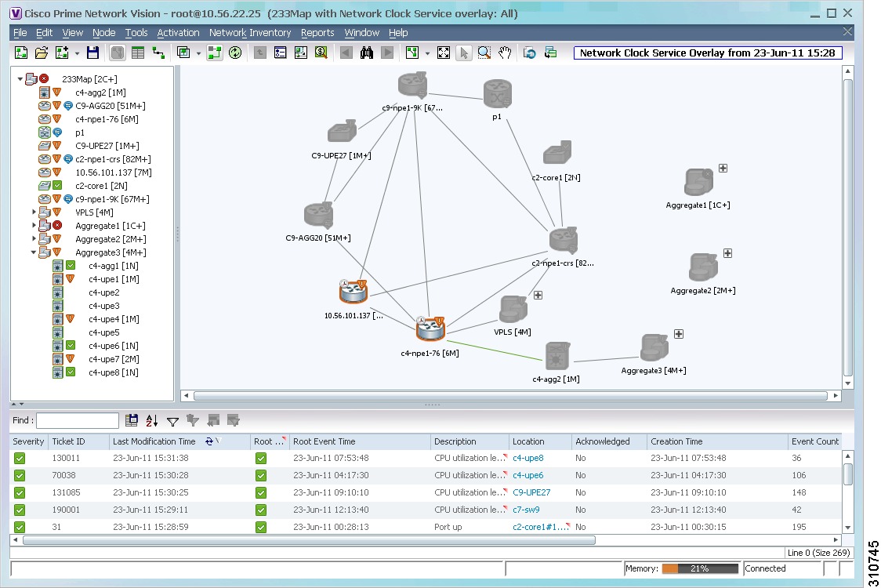Open the c7-sw9 location link

click(526, 510)
